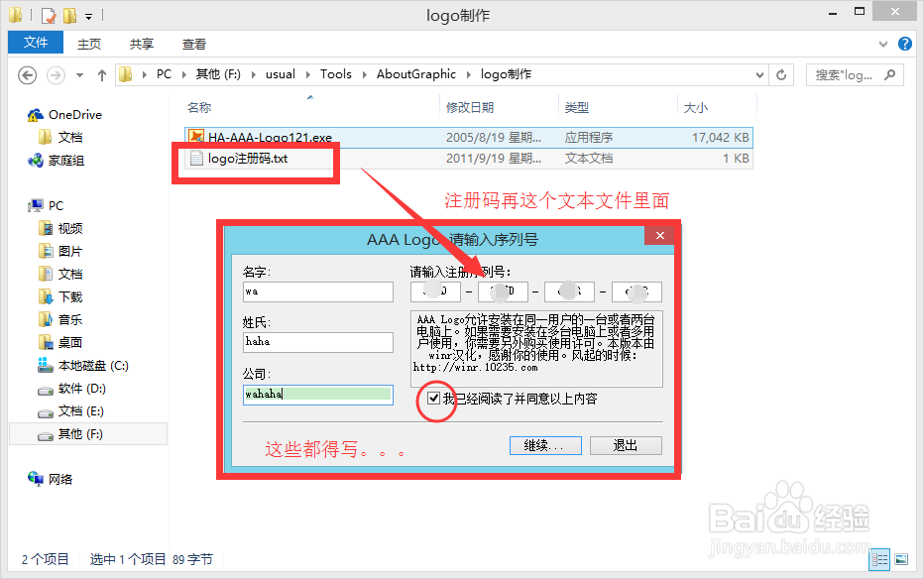Open Quick Access Toolbar customize dropdown
The height and width of the screenshot is (579, 924).
[88, 17]
